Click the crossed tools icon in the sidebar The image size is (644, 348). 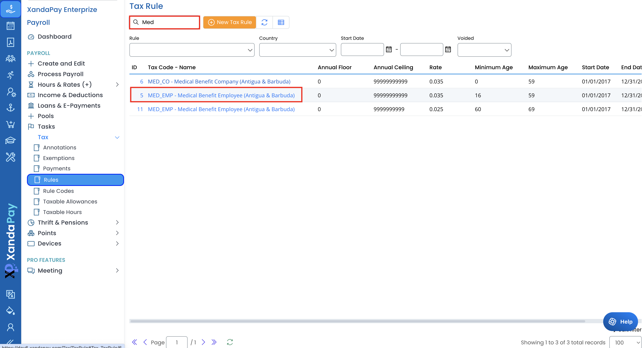tap(10, 157)
